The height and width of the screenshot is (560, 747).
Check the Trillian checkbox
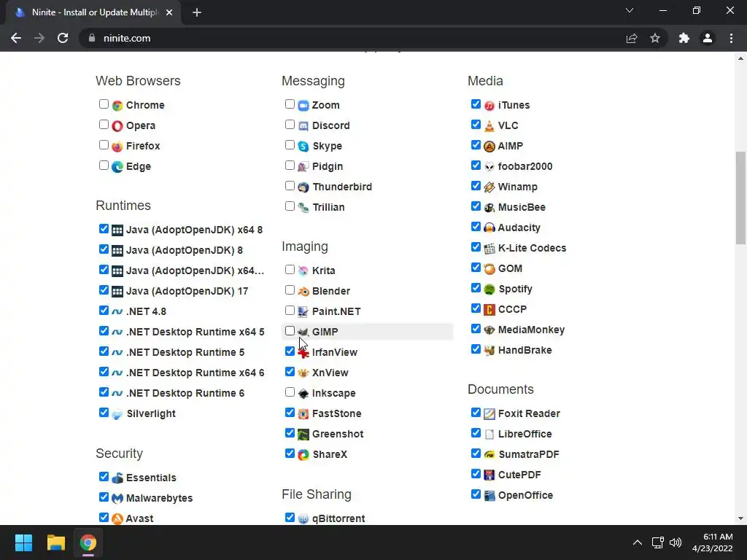[x=290, y=206]
